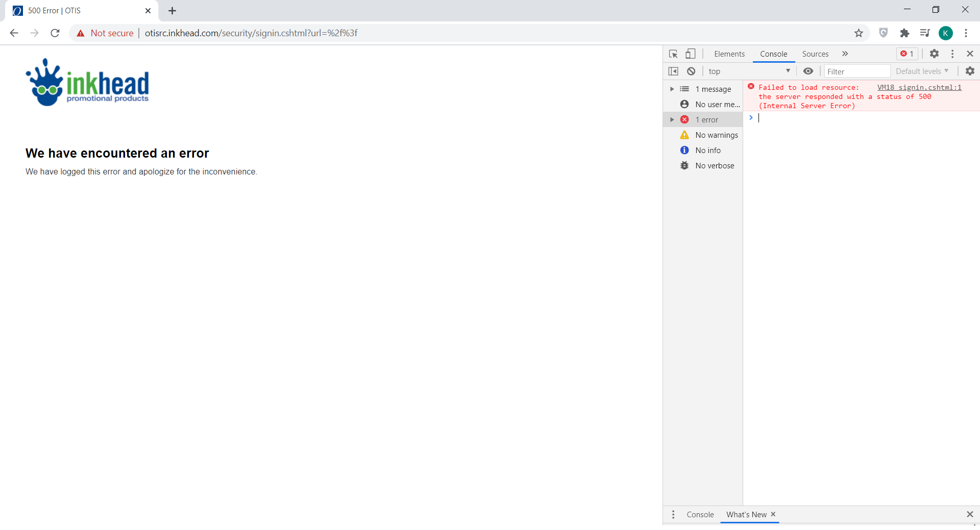Open the VM18 signin.cshtml:1 source link
980x530 pixels.
pos(919,88)
